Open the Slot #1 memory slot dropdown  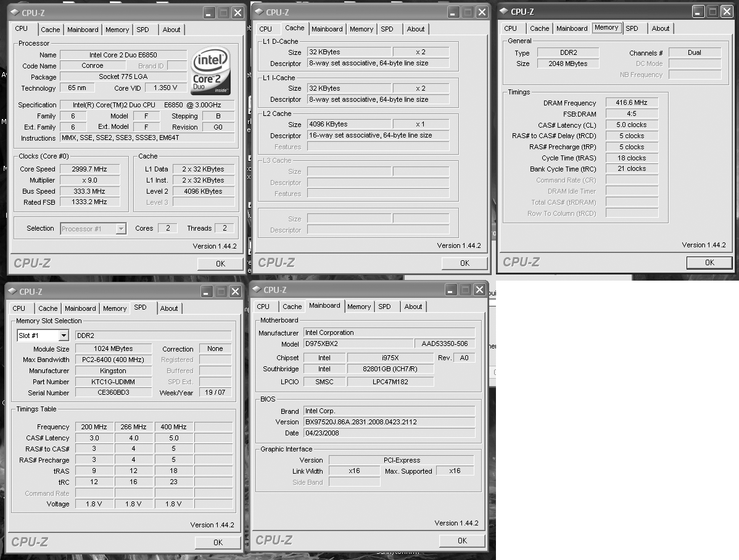pyautogui.click(x=64, y=336)
